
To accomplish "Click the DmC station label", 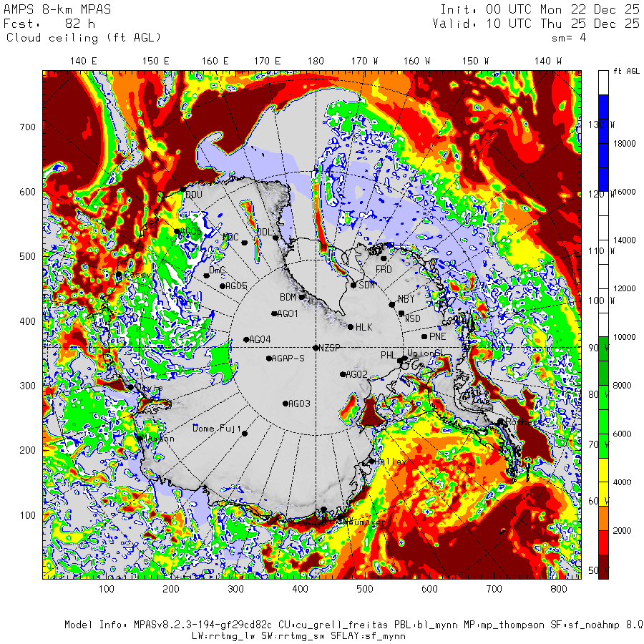I will [x=218, y=270].
